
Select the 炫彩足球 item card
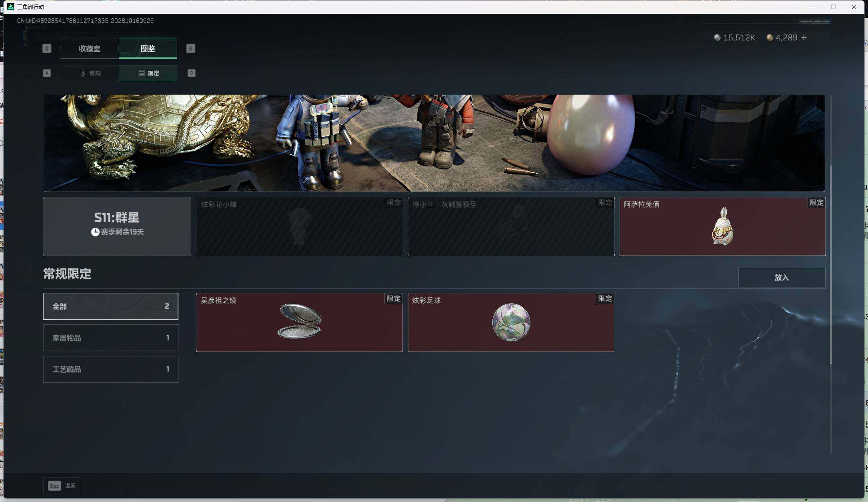pos(511,323)
